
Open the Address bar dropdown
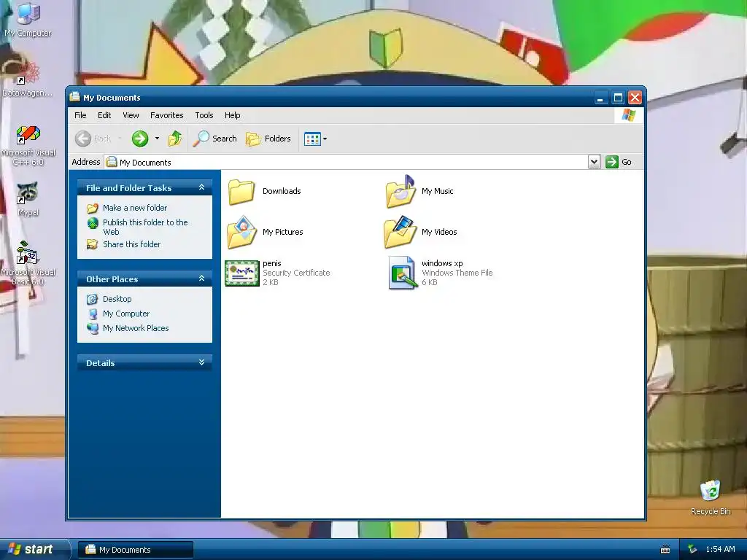(594, 162)
